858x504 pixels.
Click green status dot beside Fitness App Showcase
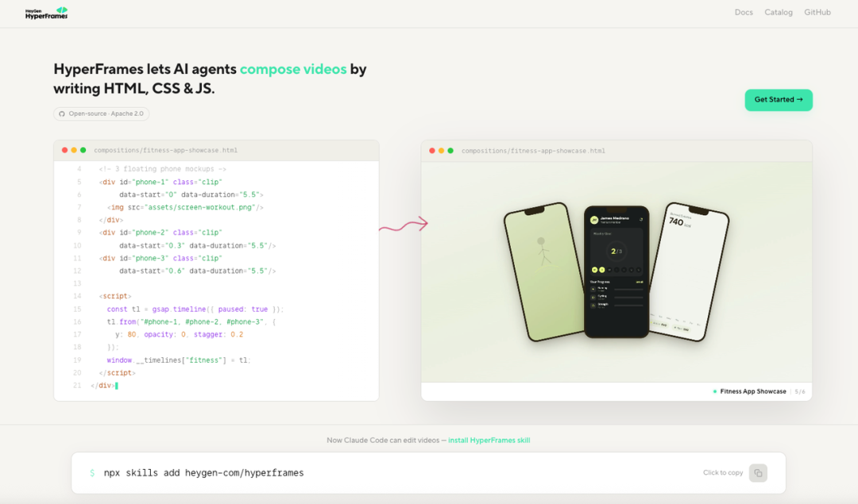[x=715, y=391]
